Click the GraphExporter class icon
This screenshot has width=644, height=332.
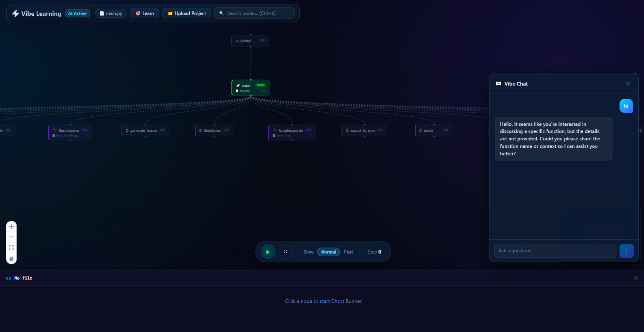pyautogui.click(x=275, y=131)
